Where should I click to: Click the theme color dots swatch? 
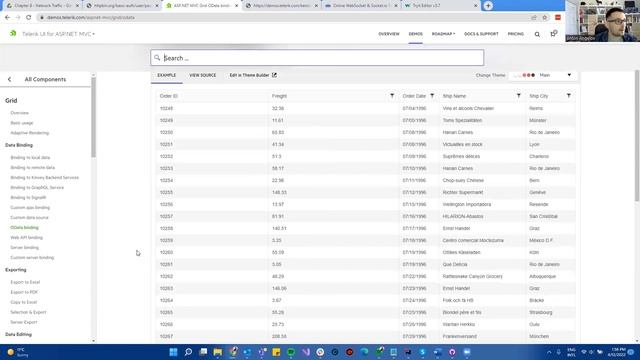(x=525, y=75)
